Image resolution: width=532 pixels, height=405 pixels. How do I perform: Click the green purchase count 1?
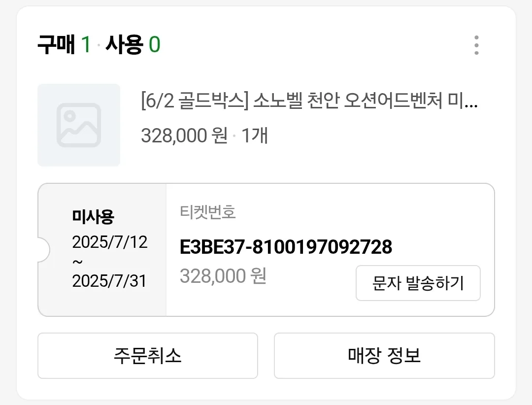pyautogui.click(x=86, y=44)
